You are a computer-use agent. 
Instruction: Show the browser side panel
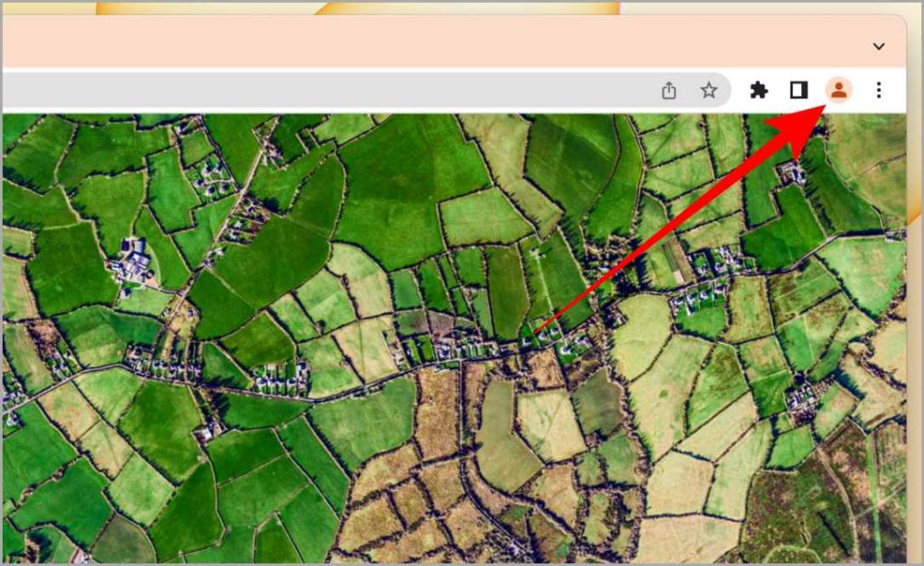(x=799, y=90)
